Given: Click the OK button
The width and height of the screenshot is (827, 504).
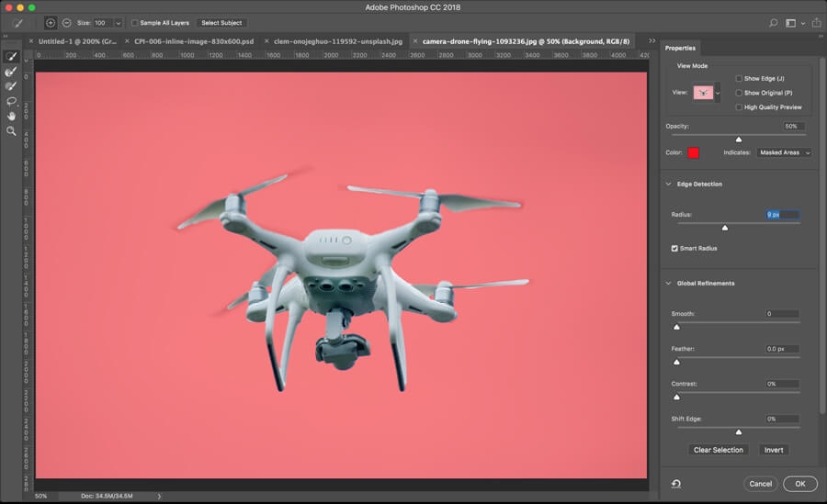Looking at the screenshot, I should 799,484.
